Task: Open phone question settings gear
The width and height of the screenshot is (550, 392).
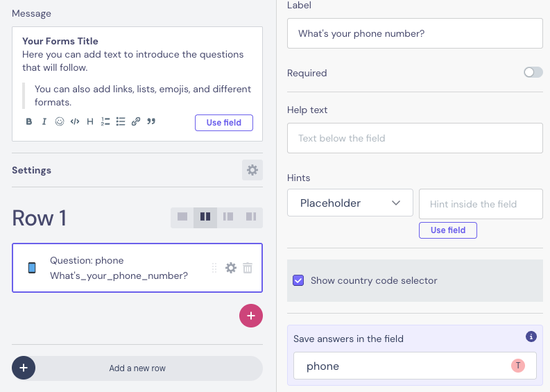Action: (231, 268)
